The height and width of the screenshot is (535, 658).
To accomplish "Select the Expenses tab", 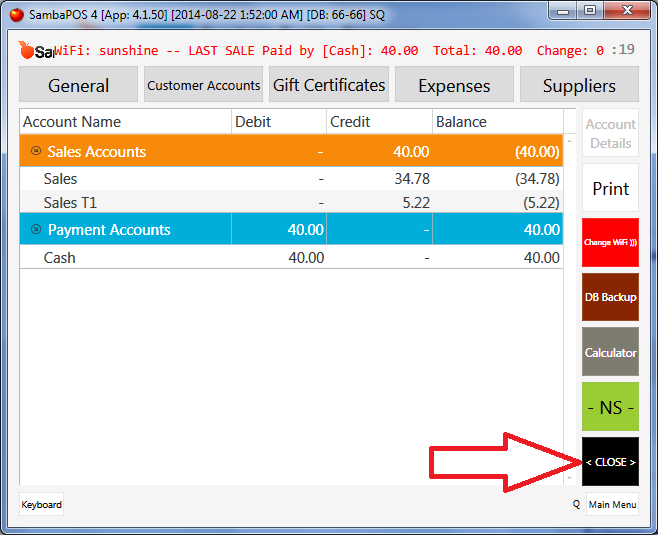I will coord(454,84).
